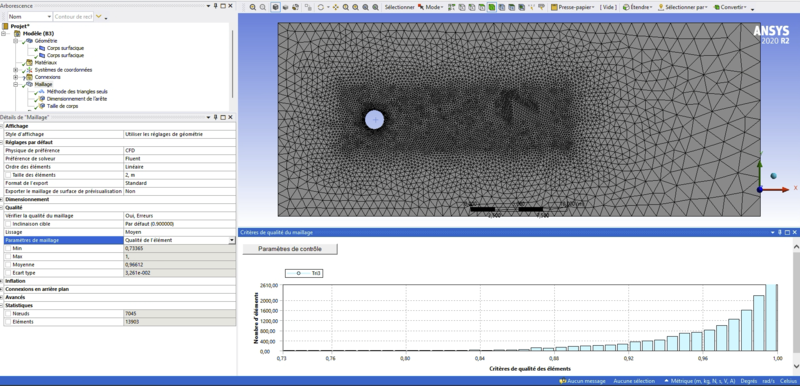Screen dimensions: 800x386
Task: Toggle the Moyenne parameter checkbox
Action: [7, 265]
